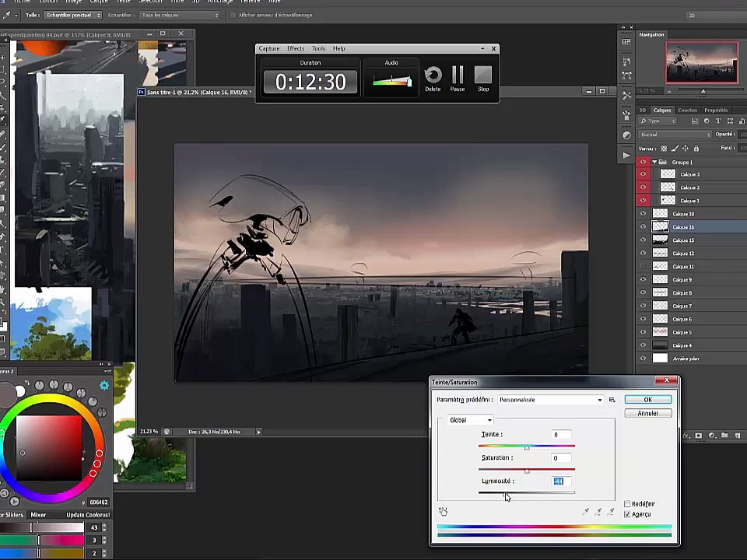
Task: Click the status bar info arrow
Action: coord(258,432)
